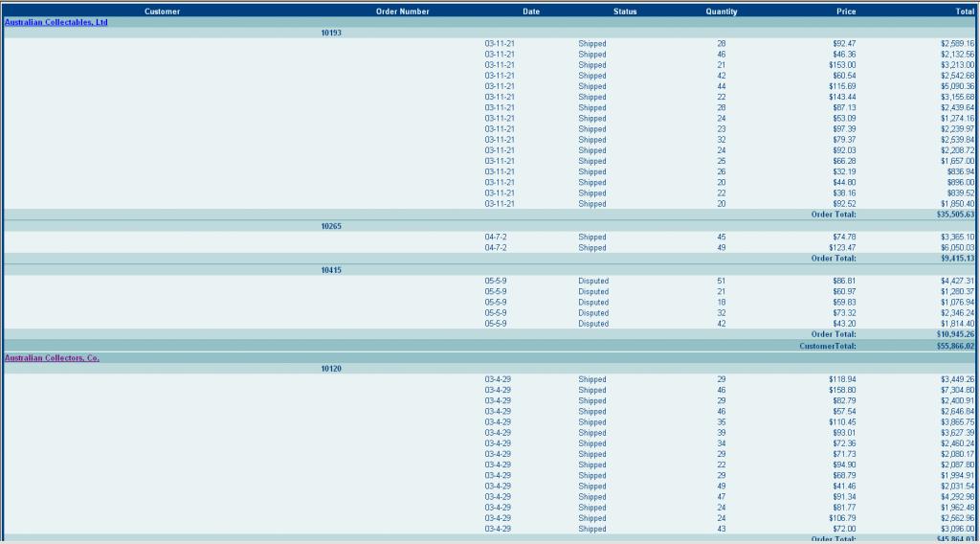This screenshot has width=980, height=544.
Task: Select order number 10415
Action: coord(331,269)
